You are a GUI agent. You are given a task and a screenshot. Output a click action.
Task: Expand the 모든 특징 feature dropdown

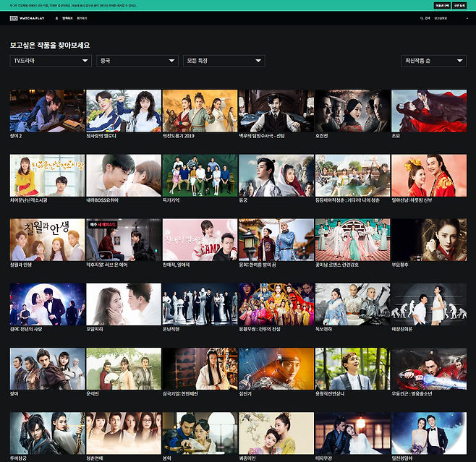point(224,61)
